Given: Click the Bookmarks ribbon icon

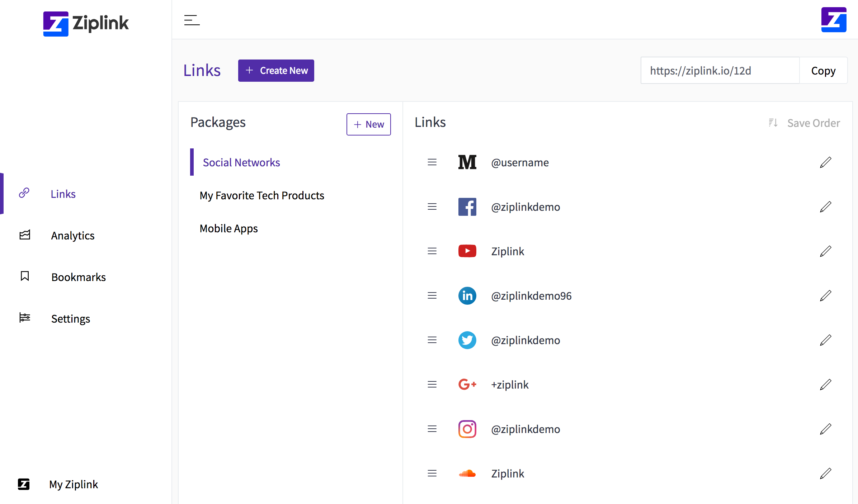Looking at the screenshot, I should pyautogui.click(x=25, y=276).
